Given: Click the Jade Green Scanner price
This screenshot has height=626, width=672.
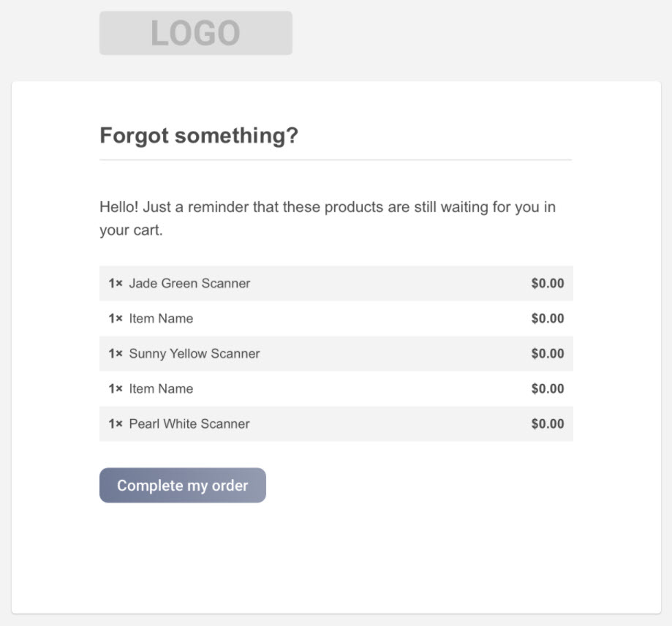Looking at the screenshot, I should [548, 283].
